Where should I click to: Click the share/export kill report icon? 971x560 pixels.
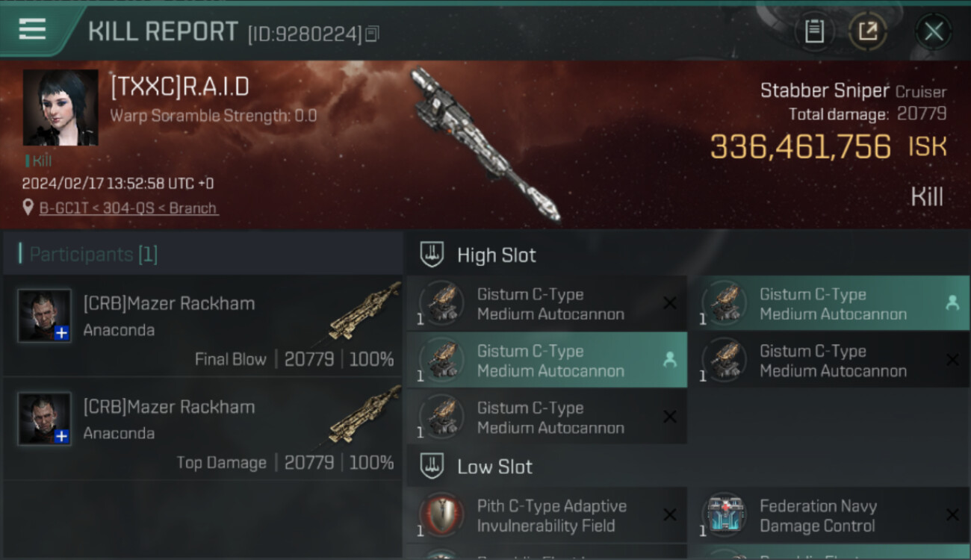pos(867,31)
